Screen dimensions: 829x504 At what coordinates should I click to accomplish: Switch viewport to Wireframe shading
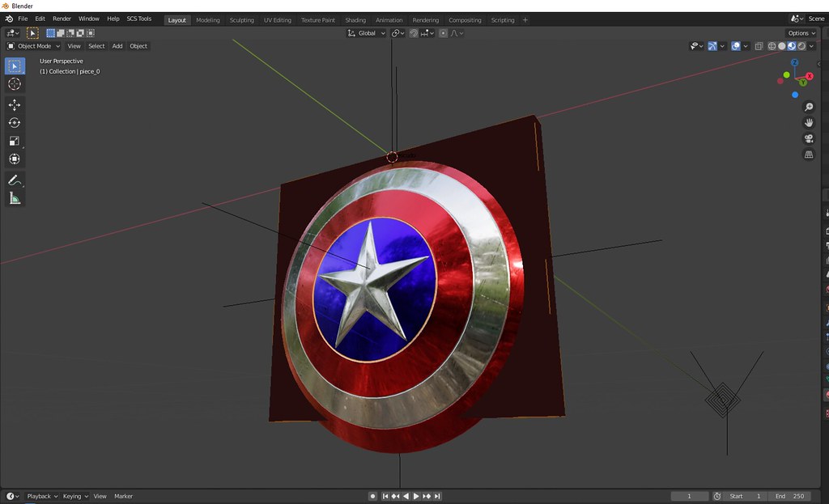(771, 46)
